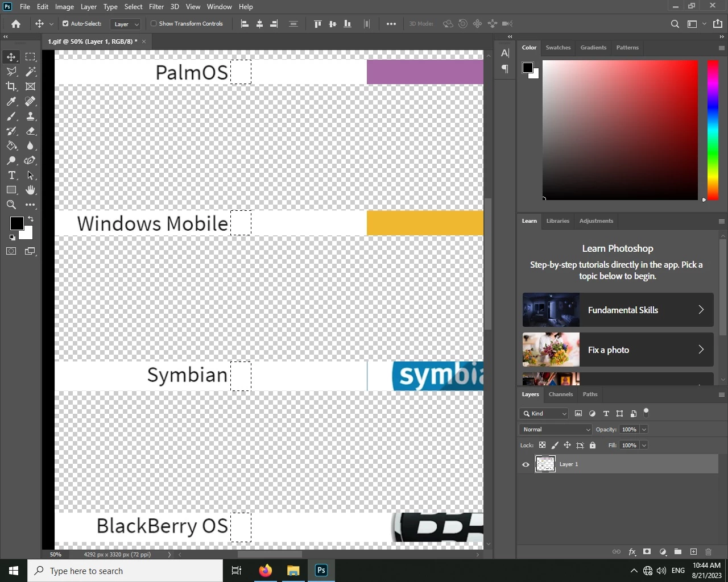Toggle lock image pixels
Image resolution: width=728 pixels, height=582 pixels.
coord(555,446)
